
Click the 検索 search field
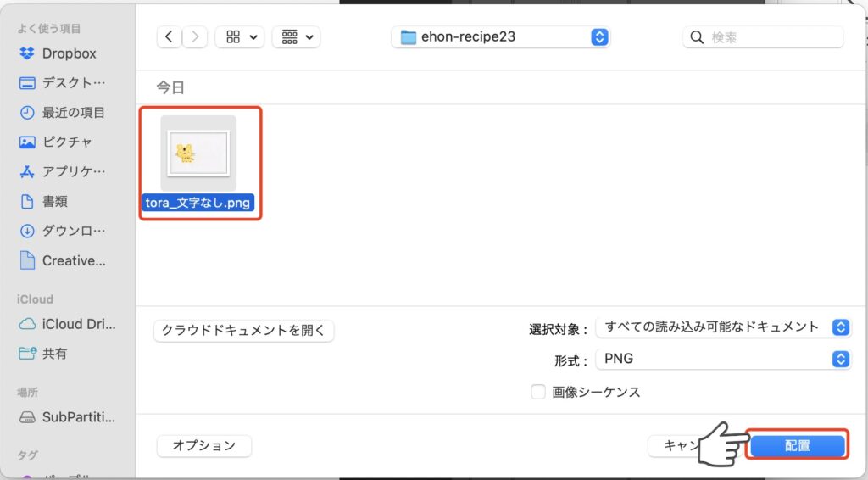point(771,36)
